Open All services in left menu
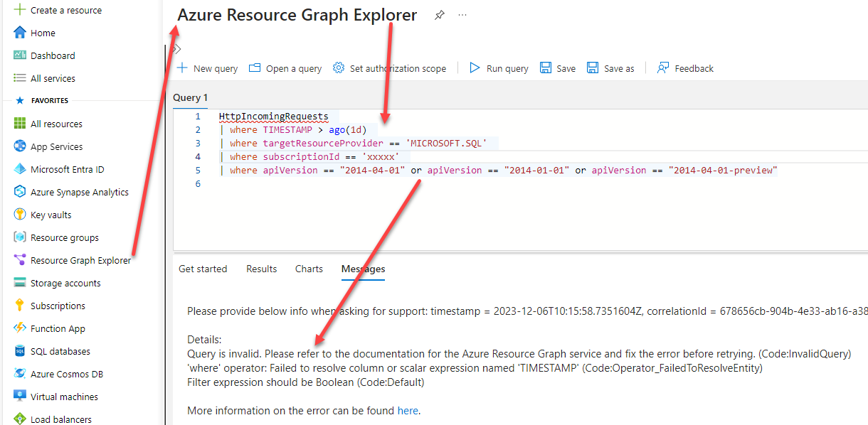868x425 pixels. pyautogui.click(x=53, y=78)
